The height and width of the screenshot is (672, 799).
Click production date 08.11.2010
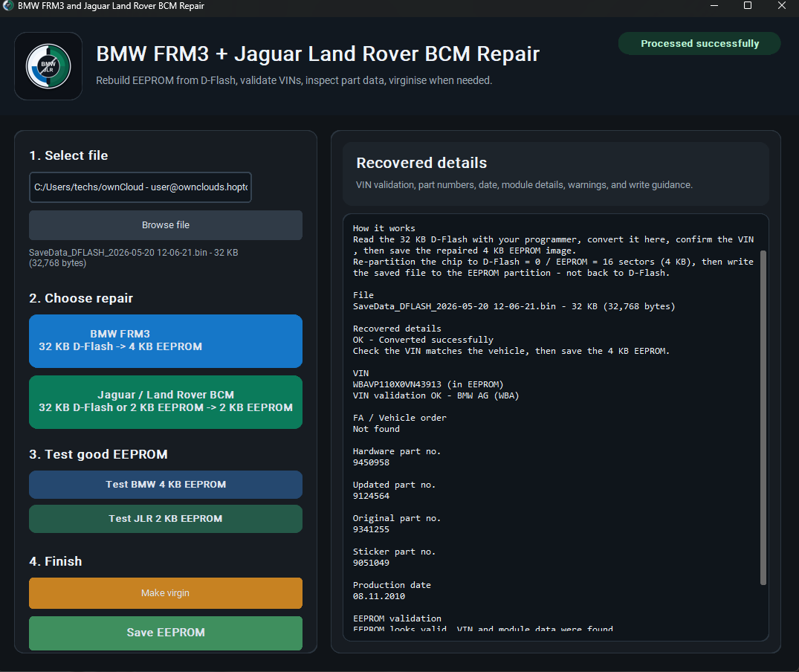(x=378, y=596)
